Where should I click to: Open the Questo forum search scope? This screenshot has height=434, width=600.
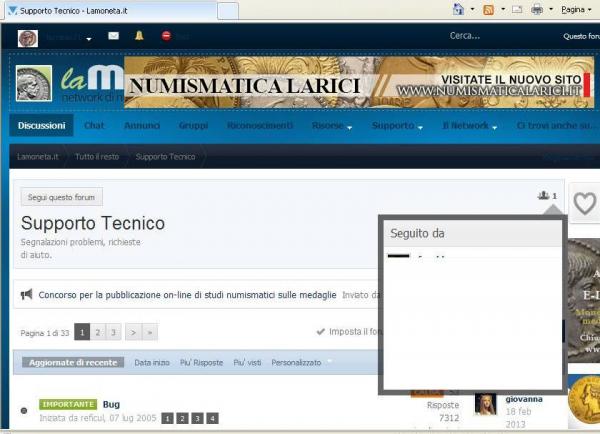[581, 36]
